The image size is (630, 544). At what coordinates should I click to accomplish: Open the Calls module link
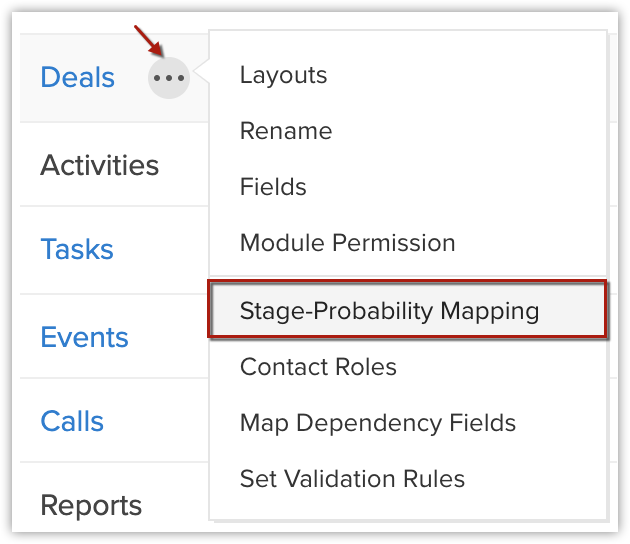72,421
